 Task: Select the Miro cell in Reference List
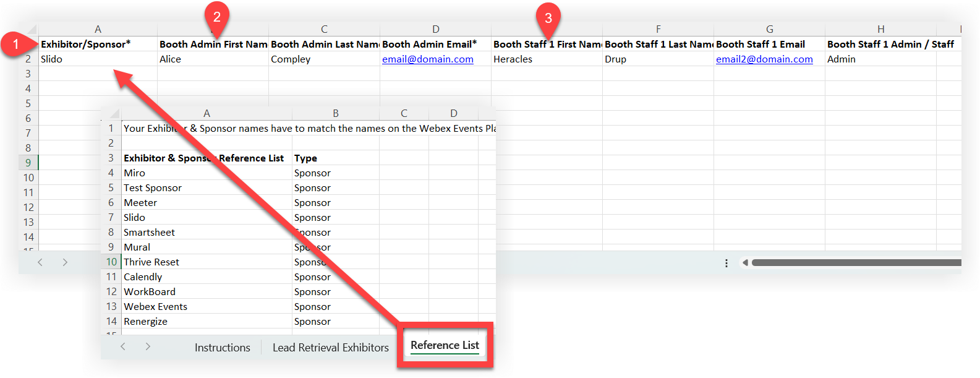pyautogui.click(x=207, y=173)
